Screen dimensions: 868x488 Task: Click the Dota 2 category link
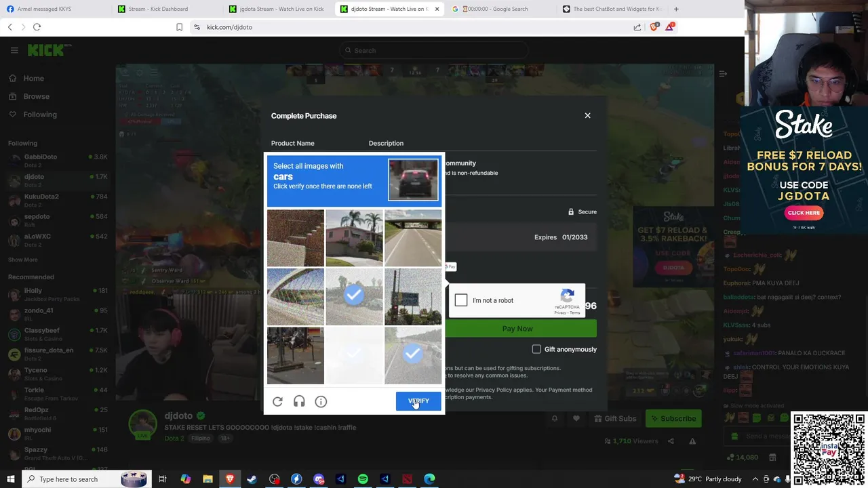tap(174, 439)
